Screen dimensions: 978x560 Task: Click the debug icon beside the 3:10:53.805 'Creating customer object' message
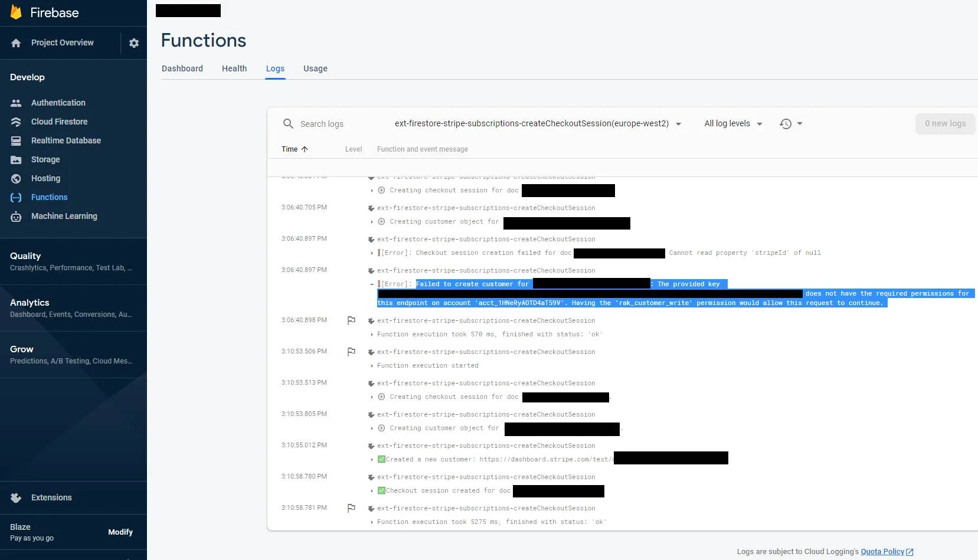pyautogui.click(x=381, y=428)
